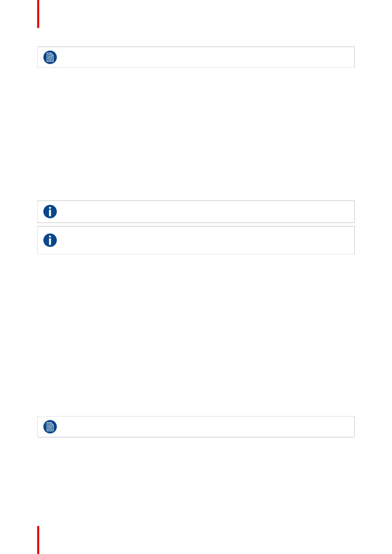The height and width of the screenshot is (554, 392).
Task: Click the note icon in the bottom callout box
Action: pyautogui.click(x=50, y=427)
